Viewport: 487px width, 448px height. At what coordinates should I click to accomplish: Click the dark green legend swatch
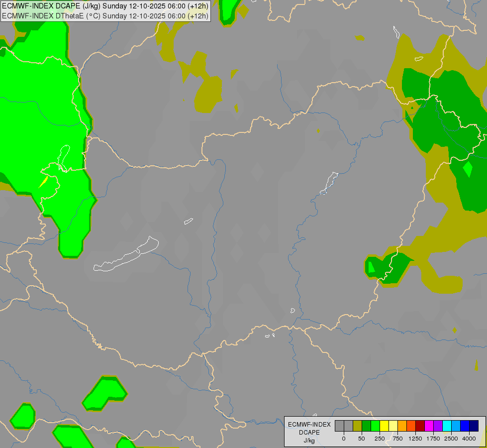click(x=367, y=426)
